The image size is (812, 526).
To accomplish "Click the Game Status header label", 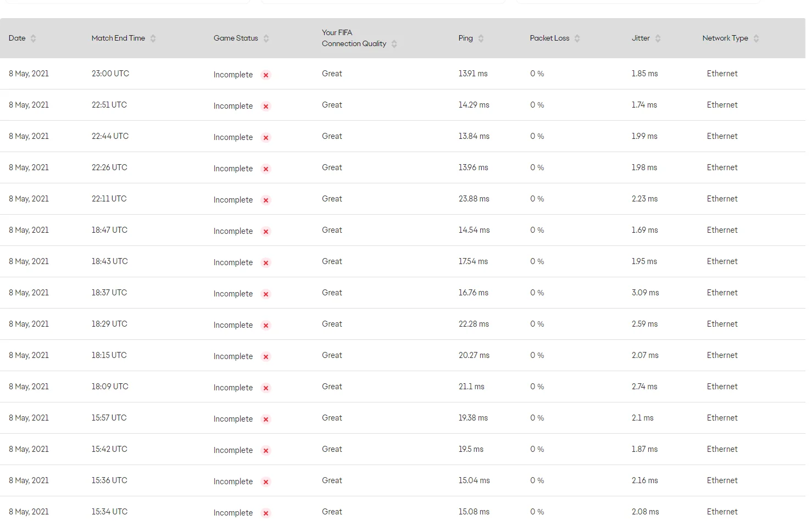I will point(236,38).
